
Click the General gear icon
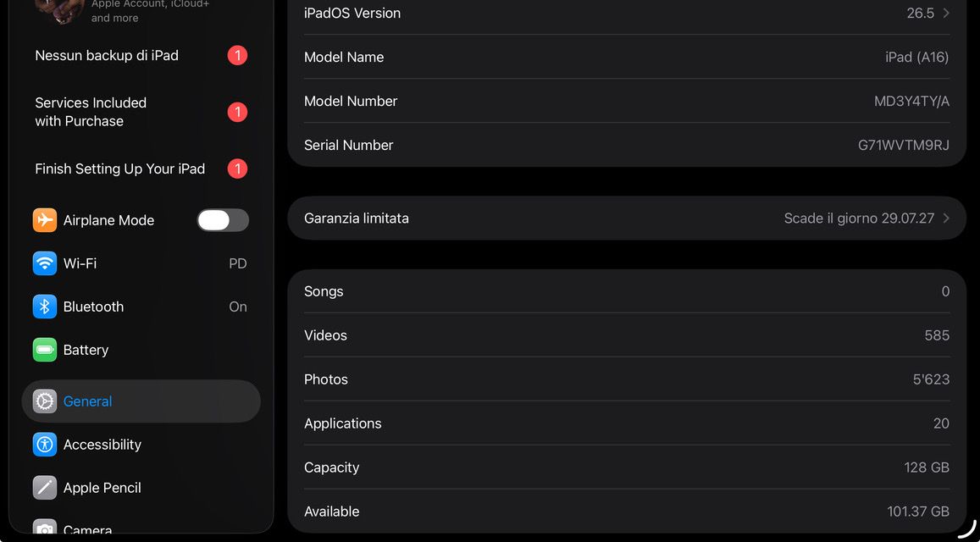point(44,401)
